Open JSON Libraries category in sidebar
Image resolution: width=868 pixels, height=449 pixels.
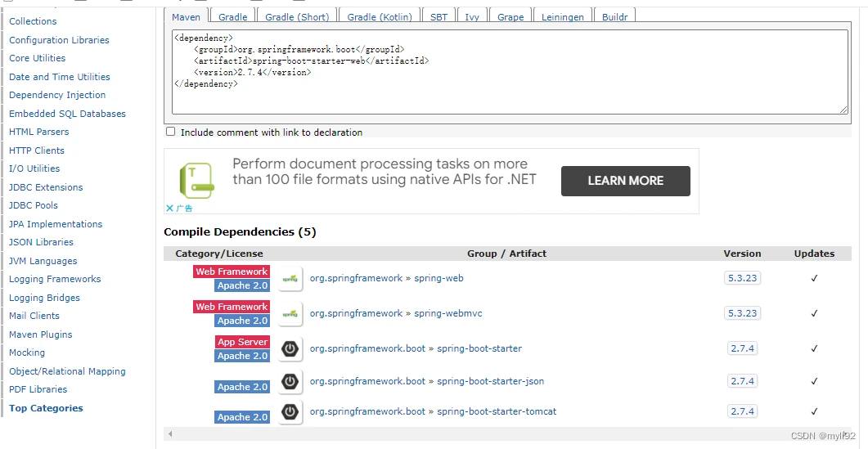click(x=41, y=242)
